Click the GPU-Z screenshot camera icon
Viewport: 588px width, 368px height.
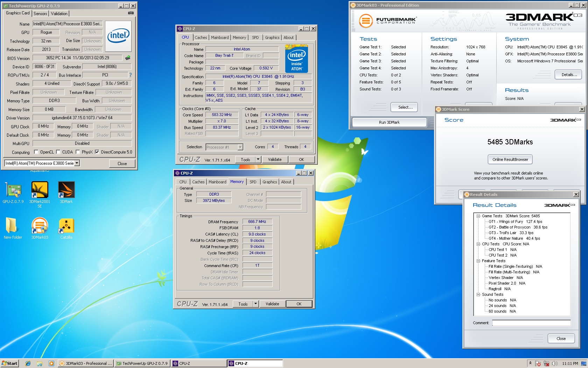click(x=131, y=13)
